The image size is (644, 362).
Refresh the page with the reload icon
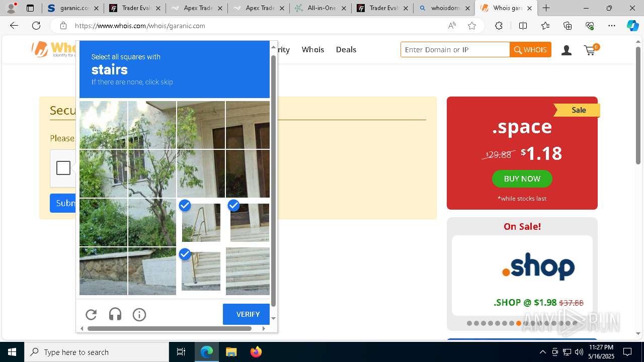coord(36,26)
